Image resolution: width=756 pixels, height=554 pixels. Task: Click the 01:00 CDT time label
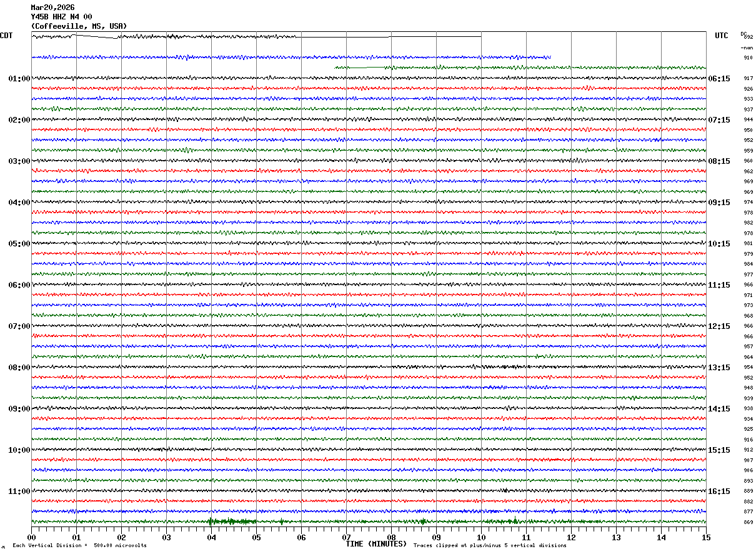coord(19,79)
